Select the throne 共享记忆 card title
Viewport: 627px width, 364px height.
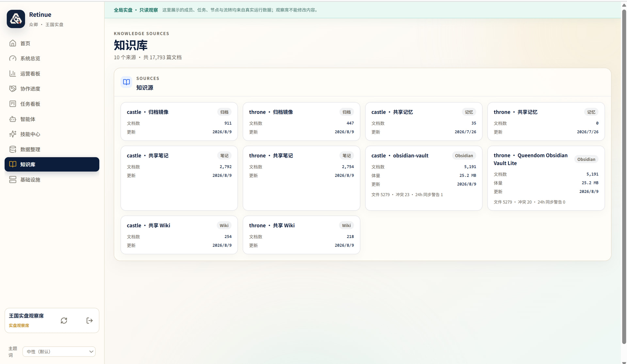[x=516, y=112]
